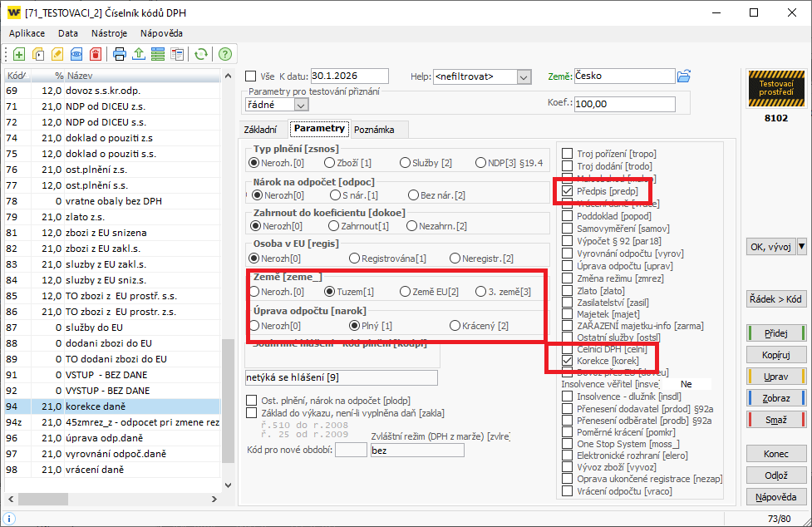This screenshot has width=812, height=527.
Task: Click the add new record toolbar icon
Action: (x=19, y=54)
